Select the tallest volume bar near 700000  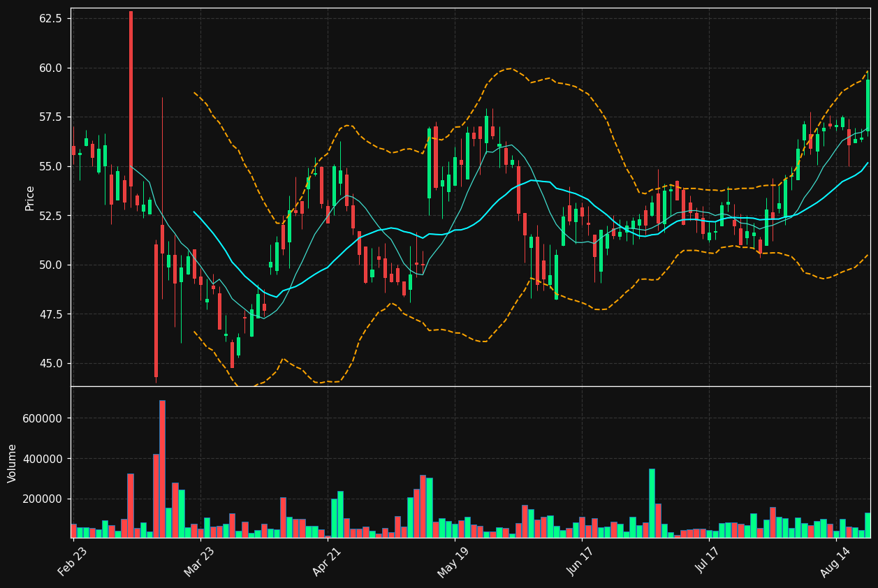click(x=162, y=469)
